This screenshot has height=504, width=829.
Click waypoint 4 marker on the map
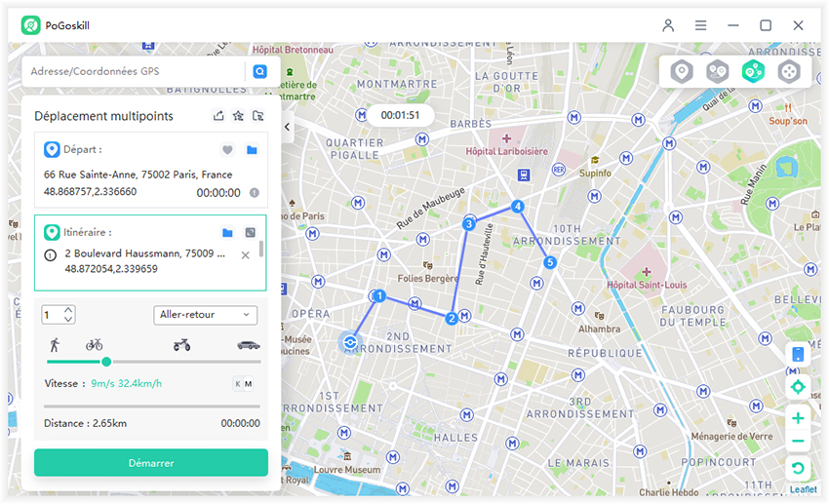pos(518,206)
